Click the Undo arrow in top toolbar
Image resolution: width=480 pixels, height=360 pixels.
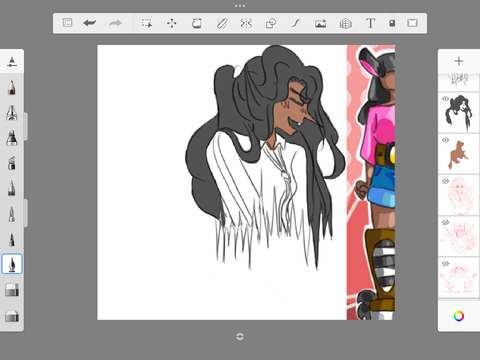tap(90, 23)
